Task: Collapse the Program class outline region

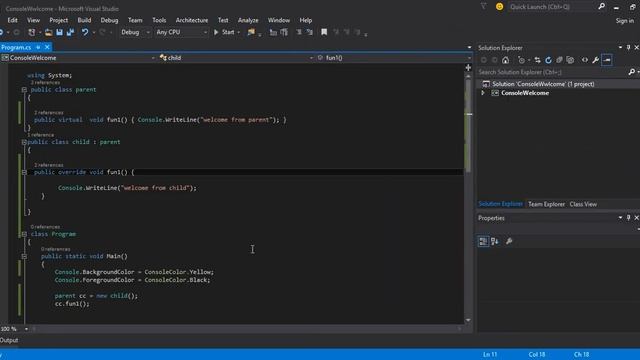Action: (x=24, y=234)
